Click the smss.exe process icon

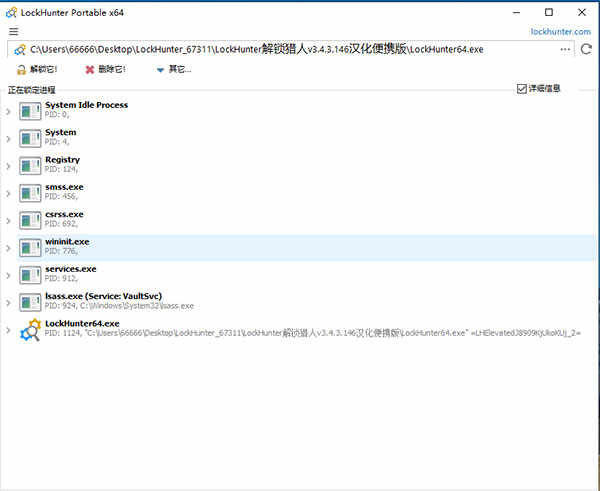pos(30,194)
